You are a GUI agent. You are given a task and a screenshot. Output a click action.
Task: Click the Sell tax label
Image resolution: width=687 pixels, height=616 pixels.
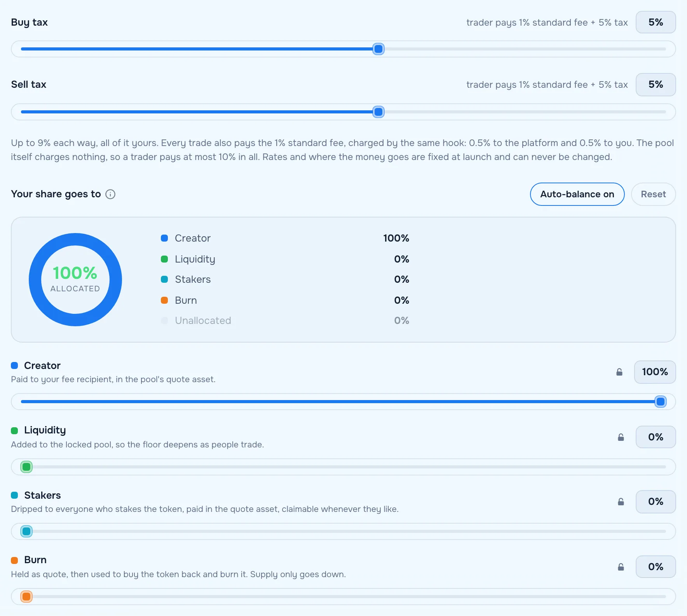tap(29, 85)
